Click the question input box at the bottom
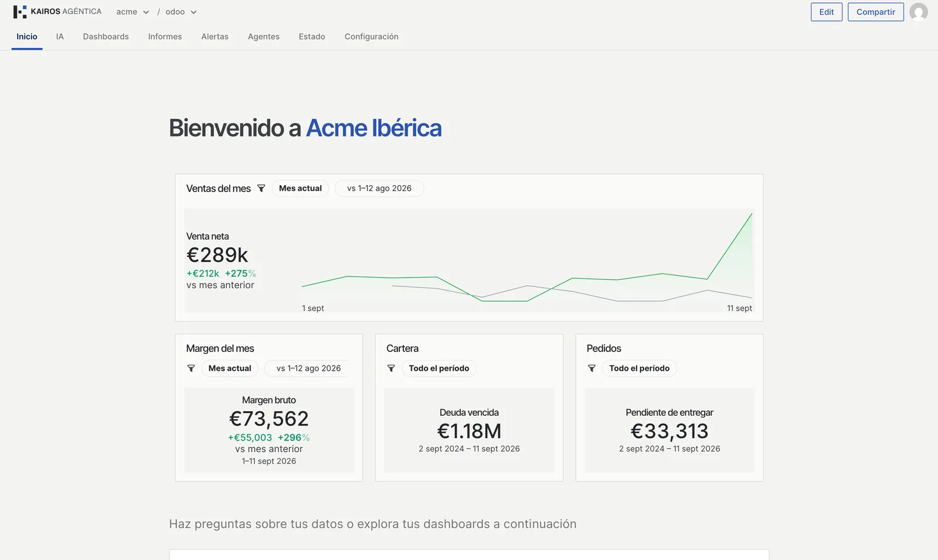 tap(469, 555)
